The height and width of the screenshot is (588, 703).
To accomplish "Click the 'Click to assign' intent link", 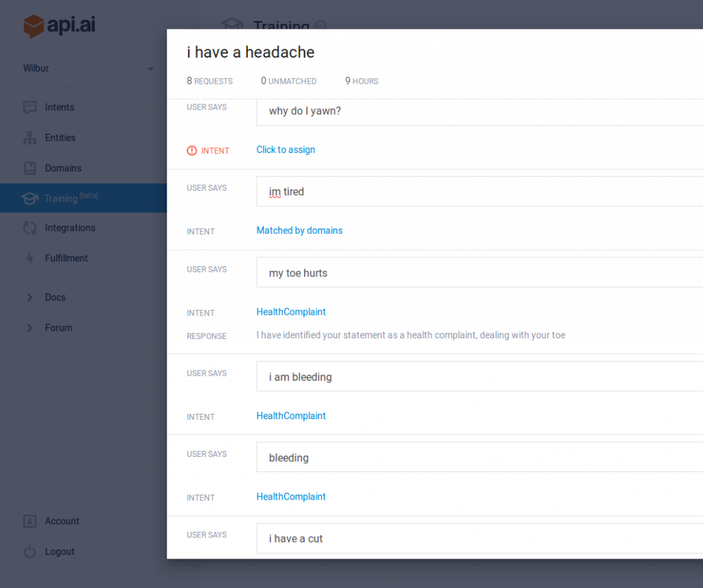I will point(286,150).
